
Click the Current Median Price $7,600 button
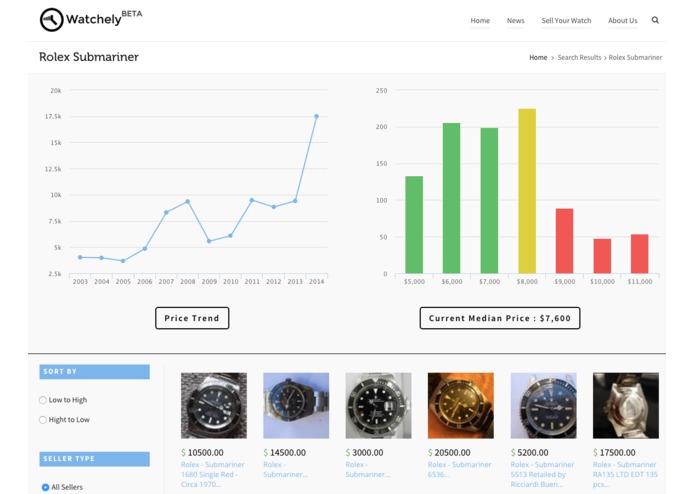(x=500, y=318)
